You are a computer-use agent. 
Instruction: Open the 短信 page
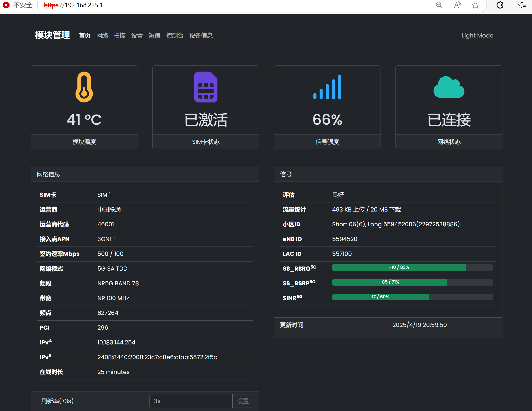click(154, 35)
